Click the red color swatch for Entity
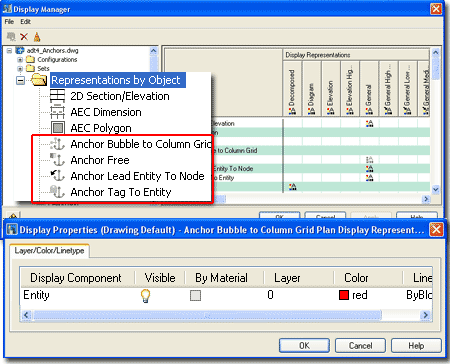 pyautogui.click(x=344, y=295)
